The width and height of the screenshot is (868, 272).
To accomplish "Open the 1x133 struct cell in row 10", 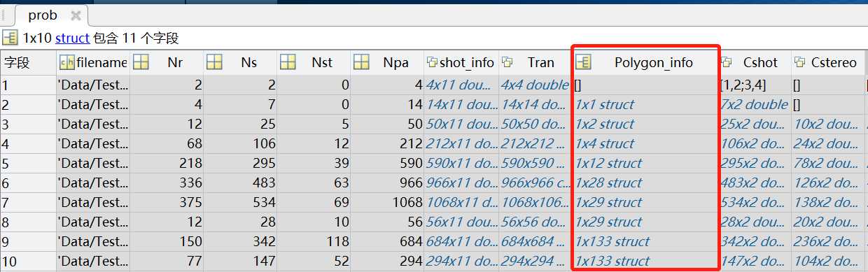I will click(x=645, y=261).
